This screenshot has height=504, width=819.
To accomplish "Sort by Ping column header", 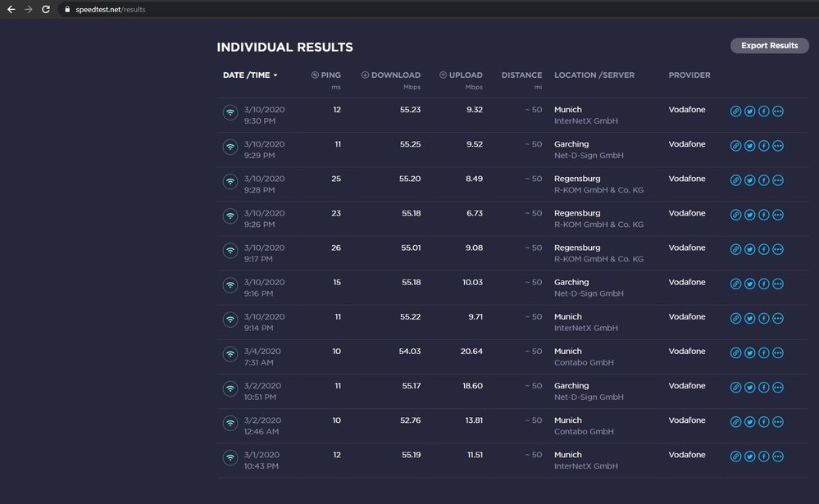I will pyautogui.click(x=326, y=75).
